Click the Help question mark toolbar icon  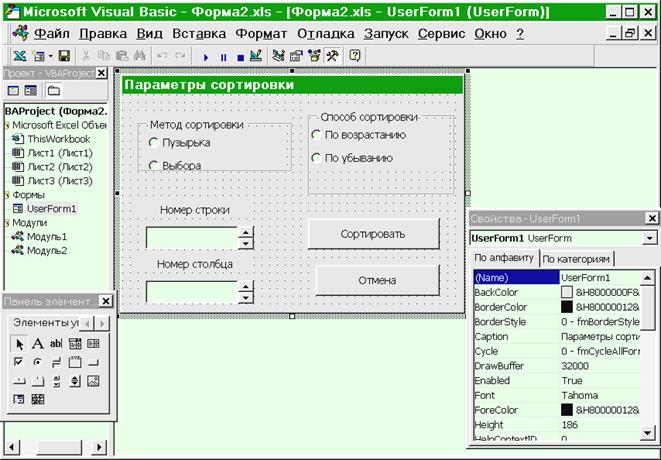coord(355,56)
